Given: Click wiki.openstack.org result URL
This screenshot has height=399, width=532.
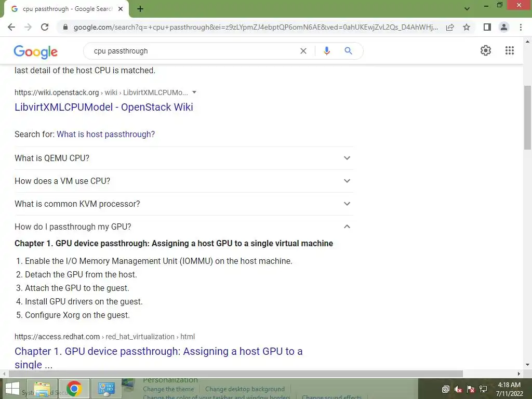Looking at the screenshot, I should tap(101, 92).
